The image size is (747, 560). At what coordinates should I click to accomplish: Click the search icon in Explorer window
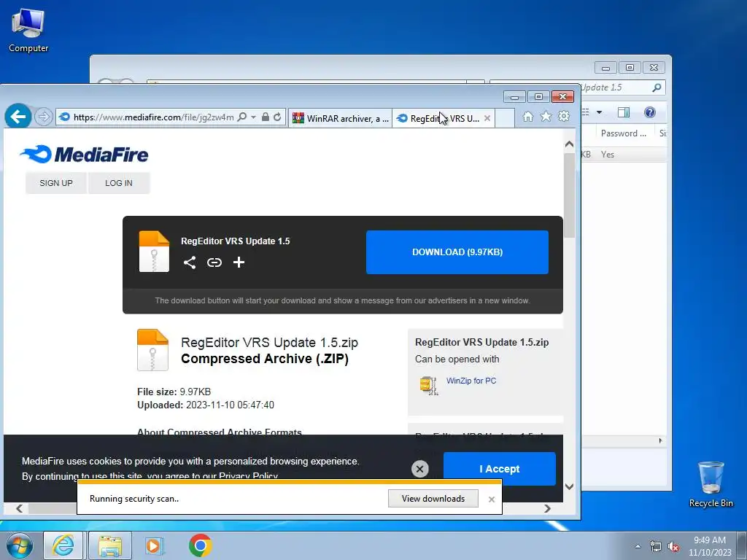tap(657, 87)
